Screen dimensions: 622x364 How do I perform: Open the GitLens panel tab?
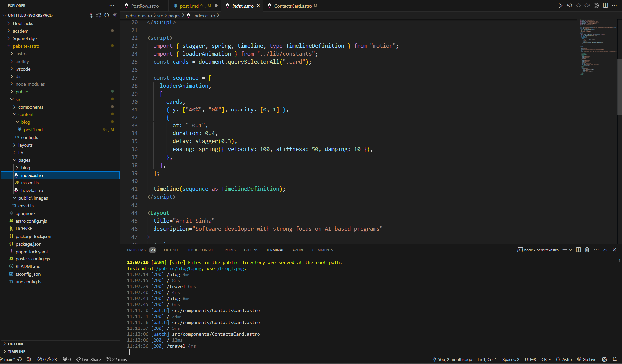(251, 250)
